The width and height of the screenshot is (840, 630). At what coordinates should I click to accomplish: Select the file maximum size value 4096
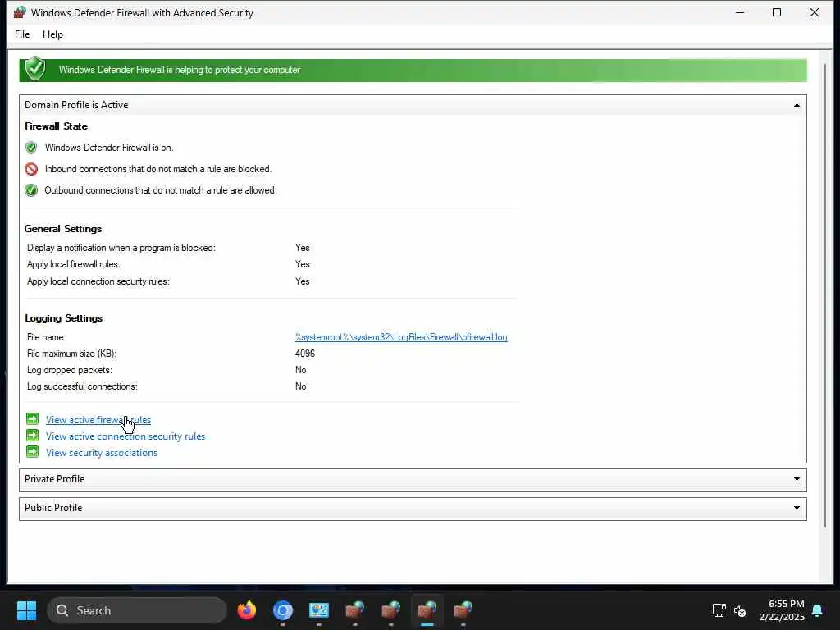pos(305,354)
